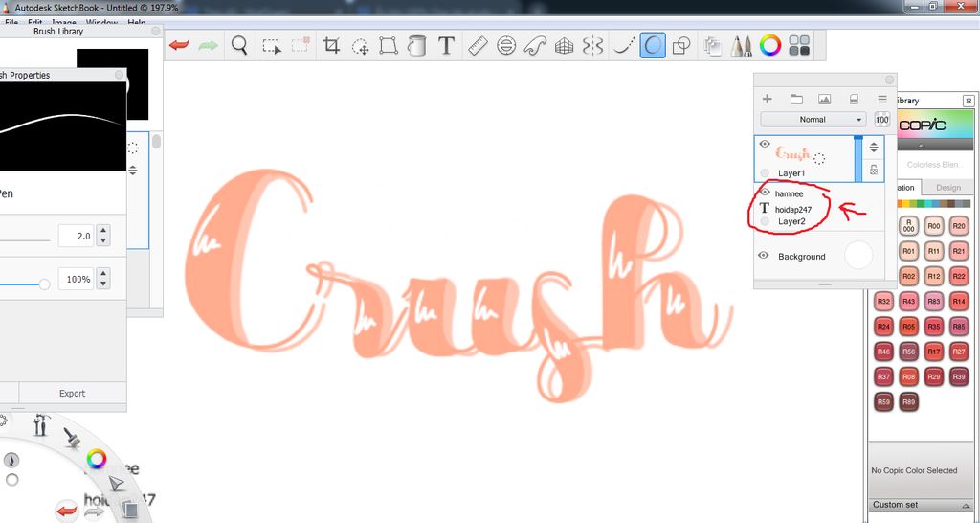Activate the rectangle Selection tool
Viewport: 980px width, 523px height.
(x=271, y=46)
